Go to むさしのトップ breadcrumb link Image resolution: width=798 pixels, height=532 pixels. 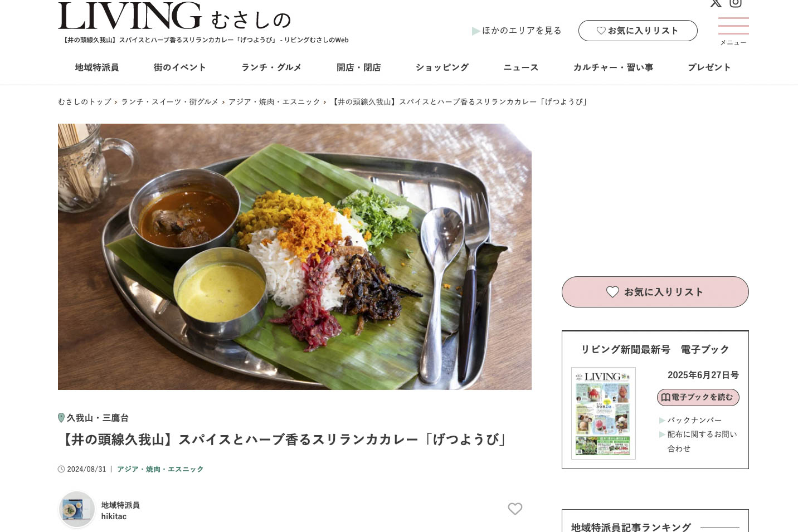(85, 102)
